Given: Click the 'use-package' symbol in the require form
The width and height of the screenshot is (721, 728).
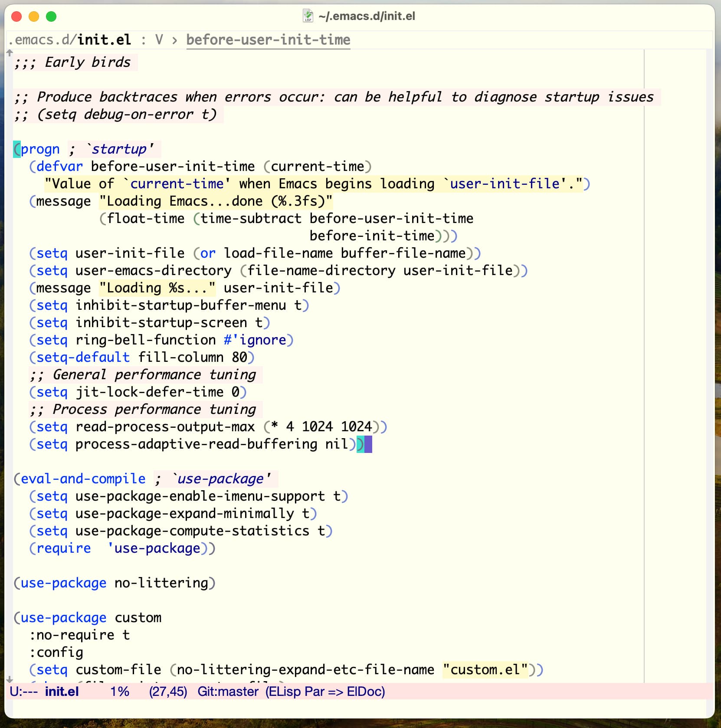Looking at the screenshot, I should click(154, 548).
